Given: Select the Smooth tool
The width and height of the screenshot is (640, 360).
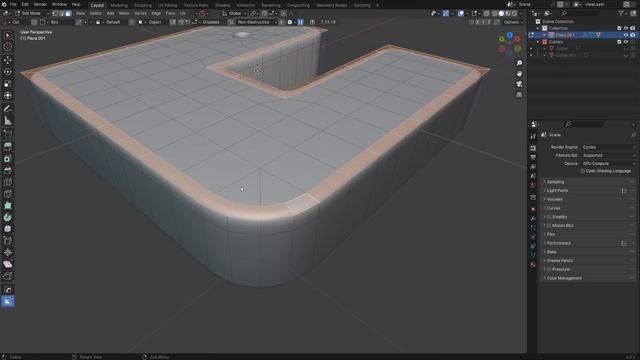Looking at the screenshot, I should 8,229.
